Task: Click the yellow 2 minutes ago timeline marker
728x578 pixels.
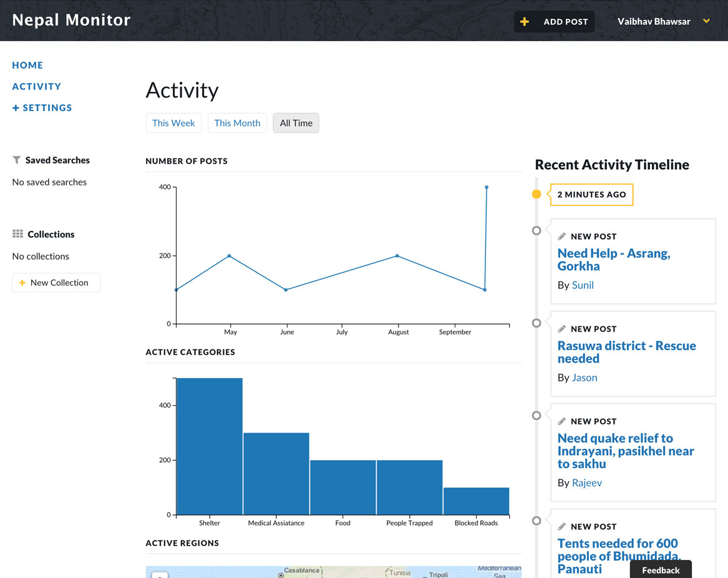Action: (x=536, y=194)
